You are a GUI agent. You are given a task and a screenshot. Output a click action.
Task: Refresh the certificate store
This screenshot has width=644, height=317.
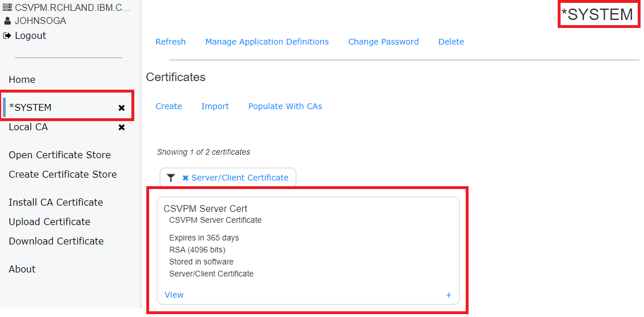click(x=170, y=42)
